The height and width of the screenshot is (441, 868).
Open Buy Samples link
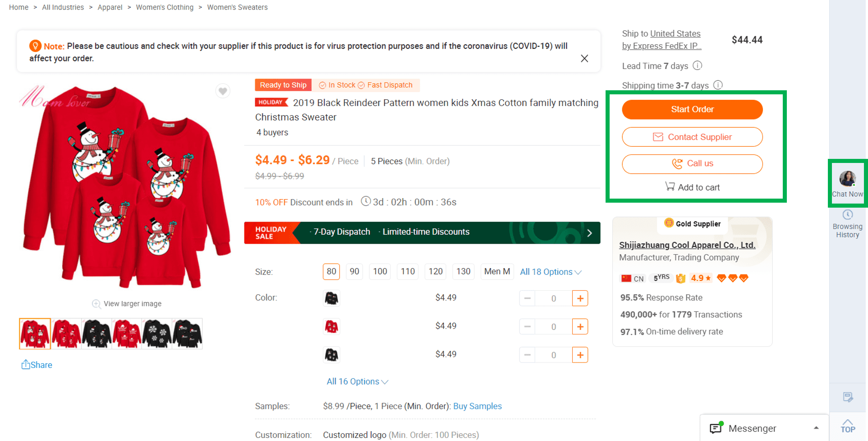[477, 406]
